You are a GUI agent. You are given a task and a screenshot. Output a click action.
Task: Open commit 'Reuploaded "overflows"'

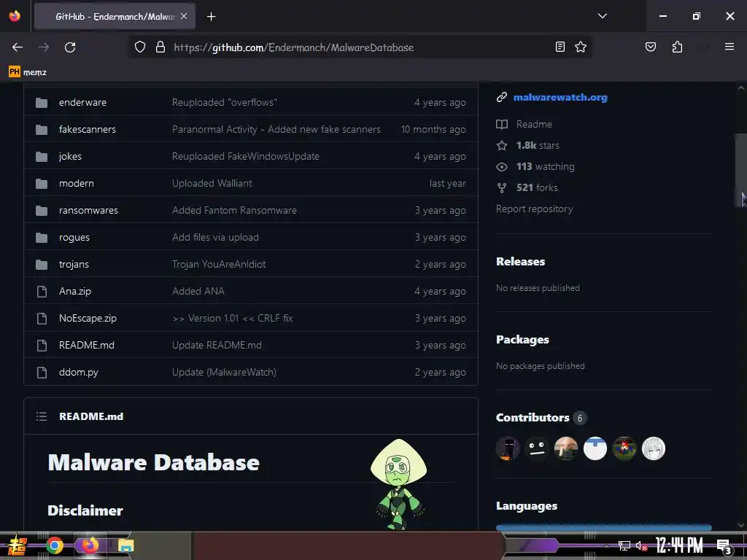coord(225,102)
